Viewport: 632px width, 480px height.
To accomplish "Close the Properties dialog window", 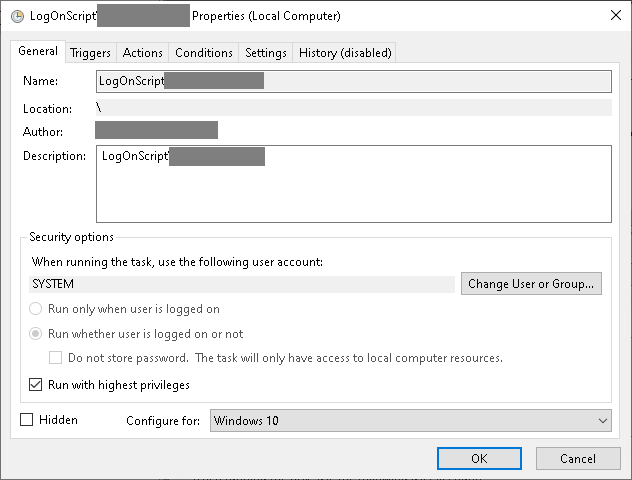I will point(612,16).
